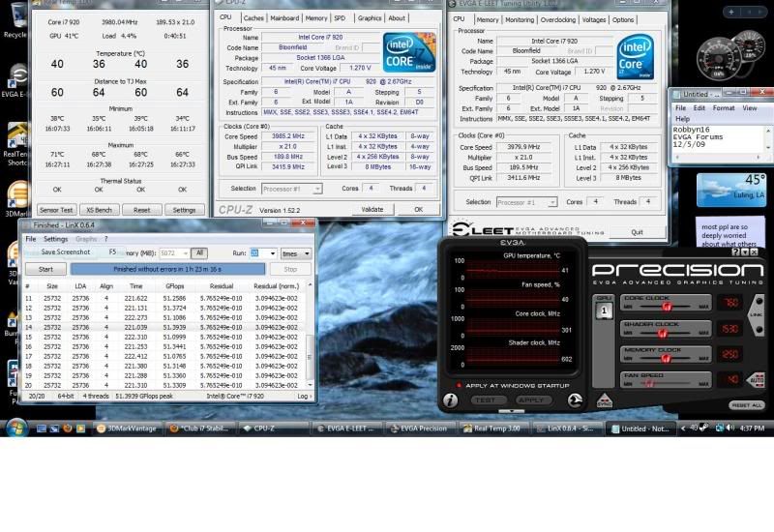Click the SYNC icon in Precision
This screenshot has height=532, width=774.
tap(603, 399)
